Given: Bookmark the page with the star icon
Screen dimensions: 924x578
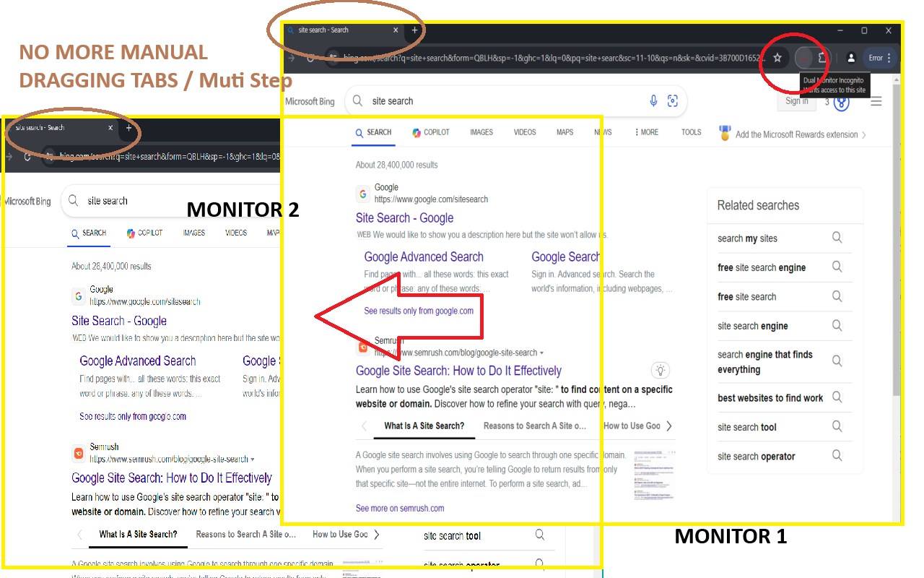Looking at the screenshot, I should [x=777, y=58].
